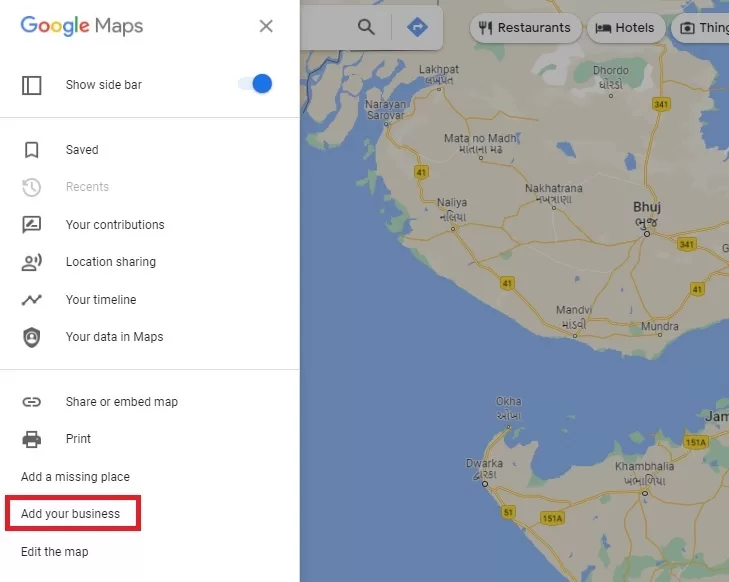Click the search magnifier icon
Screen dimensions: 729x582
tap(366, 27)
